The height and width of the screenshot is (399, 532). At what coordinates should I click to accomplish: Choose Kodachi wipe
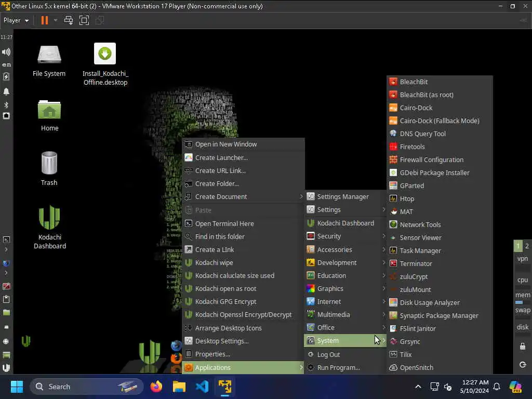243,262
